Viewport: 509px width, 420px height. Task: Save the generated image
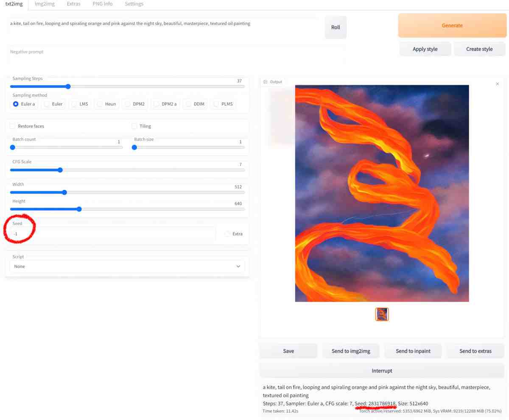[x=288, y=351]
